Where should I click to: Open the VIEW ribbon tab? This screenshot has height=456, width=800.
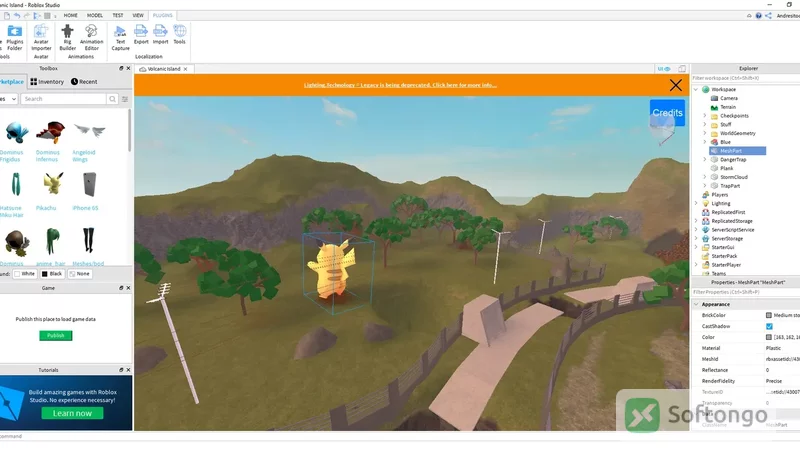(x=138, y=16)
